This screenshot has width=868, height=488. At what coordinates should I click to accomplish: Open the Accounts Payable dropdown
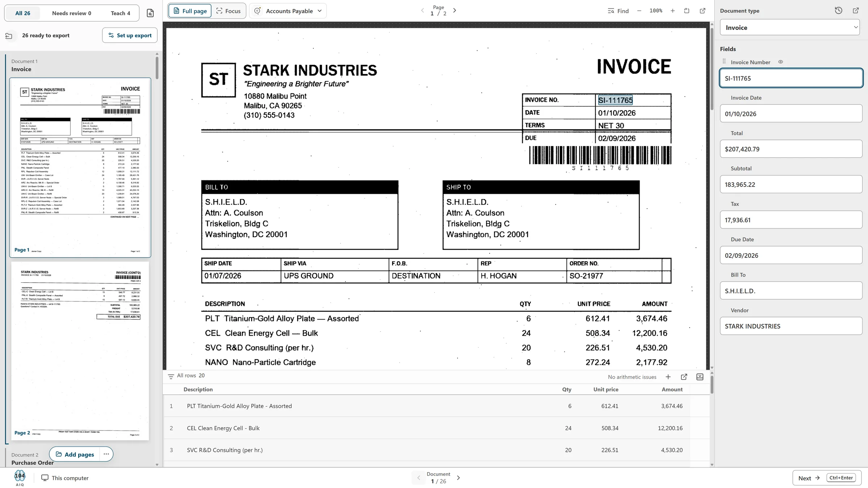288,11
